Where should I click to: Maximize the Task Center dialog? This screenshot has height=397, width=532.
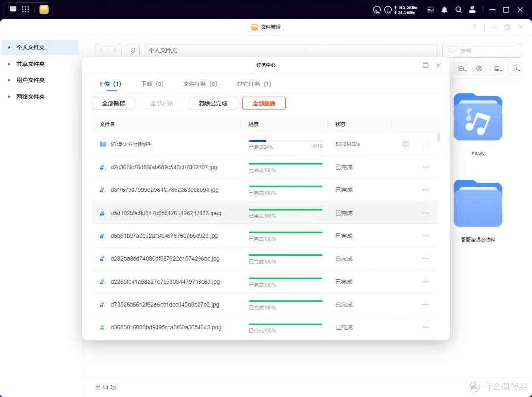(x=425, y=65)
